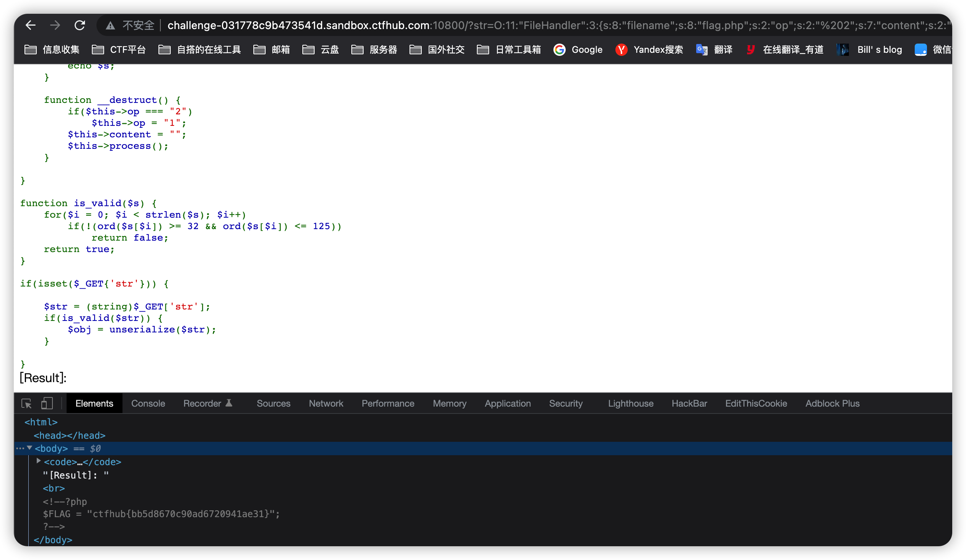Select the <br> node
966x560 pixels.
click(54, 488)
